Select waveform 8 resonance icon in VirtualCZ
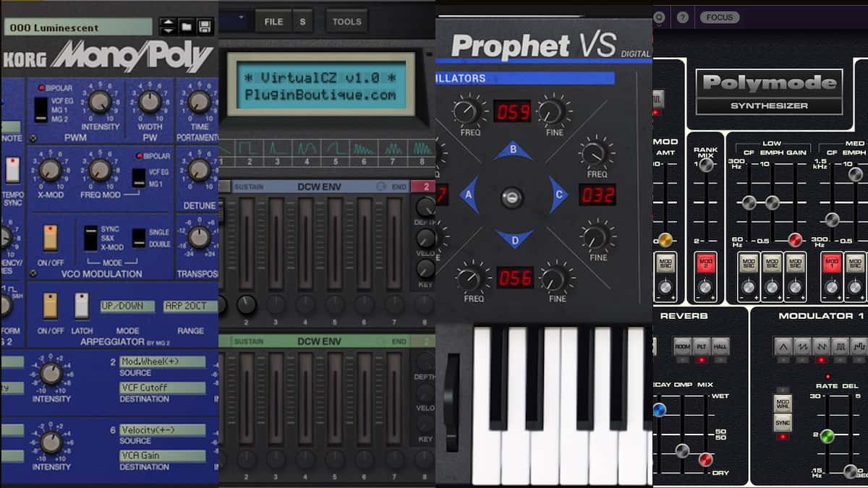 pyautogui.click(x=421, y=148)
